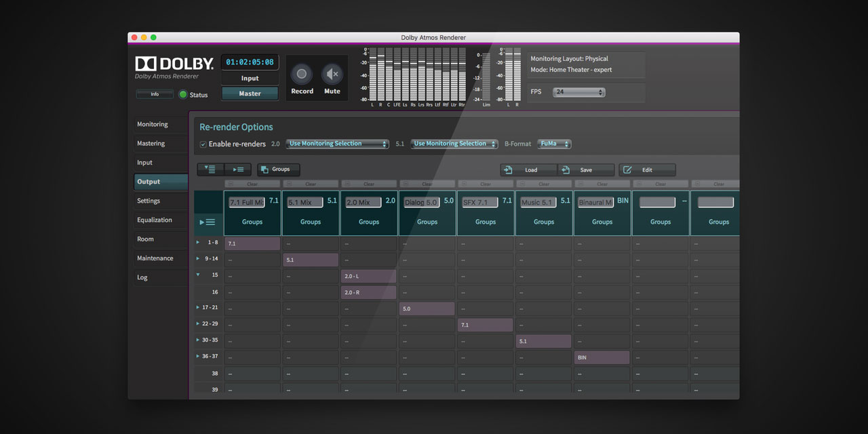
Task: Click the Info button
Action: click(x=155, y=94)
